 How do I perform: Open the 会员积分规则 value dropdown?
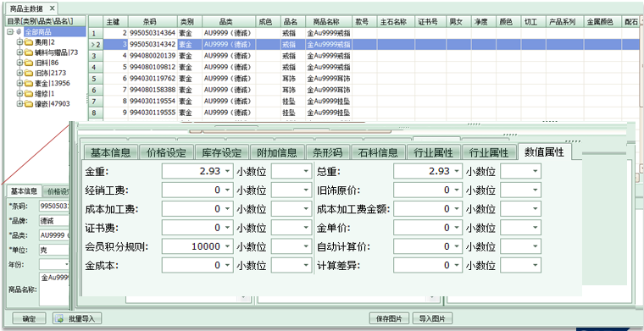coord(228,247)
